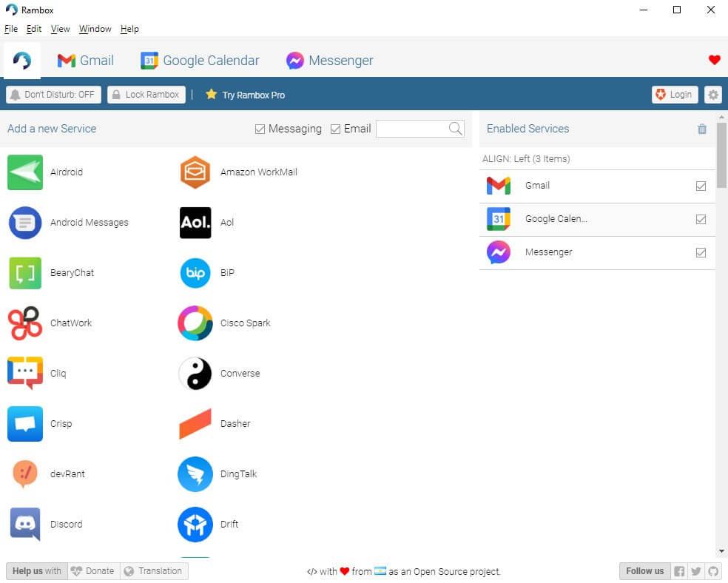Open the Edit menu
The width and height of the screenshot is (728, 583).
click(x=34, y=29)
